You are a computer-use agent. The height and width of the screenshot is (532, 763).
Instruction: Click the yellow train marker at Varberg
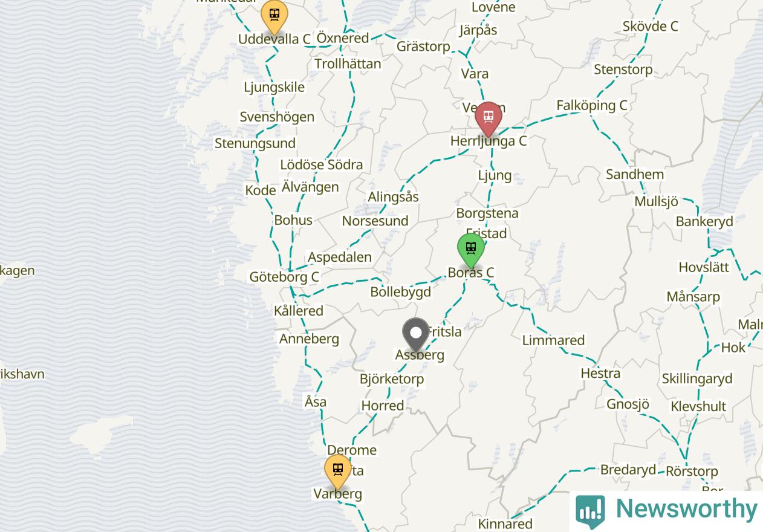[338, 472]
